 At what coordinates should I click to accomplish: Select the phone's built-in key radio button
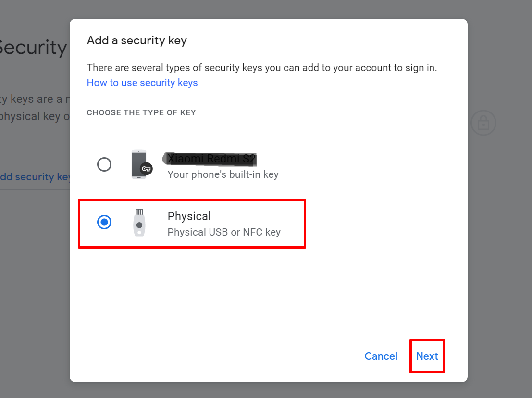(x=104, y=164)
